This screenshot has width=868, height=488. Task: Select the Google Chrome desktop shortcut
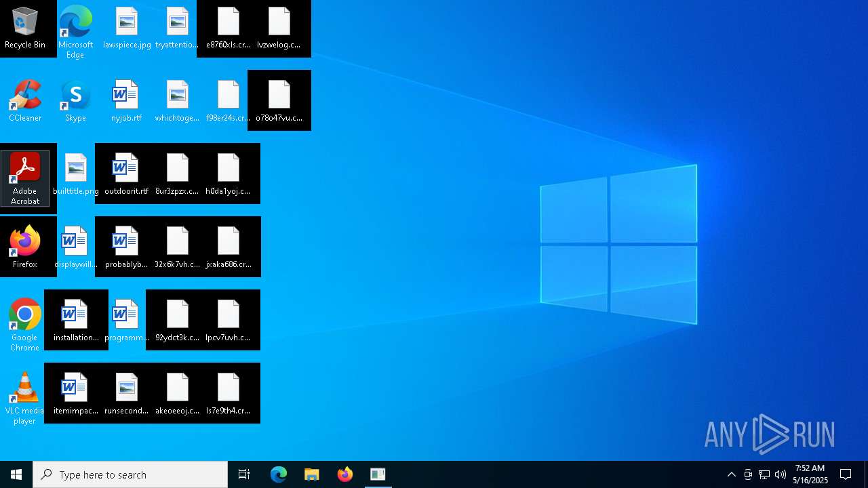pyautogui.click(x=25, y=325)
